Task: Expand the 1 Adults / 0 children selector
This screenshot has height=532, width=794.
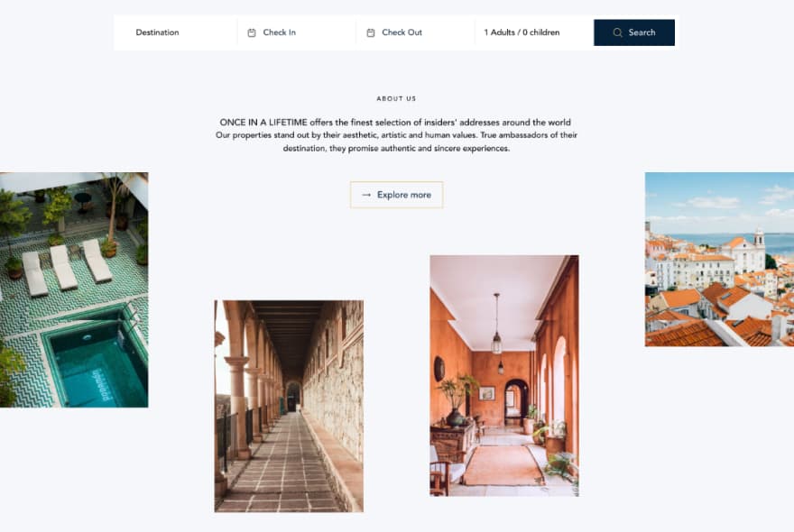Action: pos(534,32)
